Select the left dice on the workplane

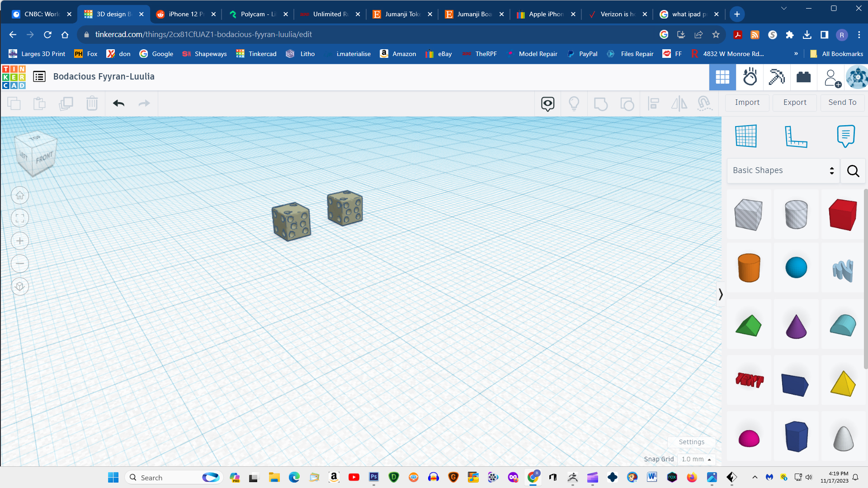(x=291, y=221)
